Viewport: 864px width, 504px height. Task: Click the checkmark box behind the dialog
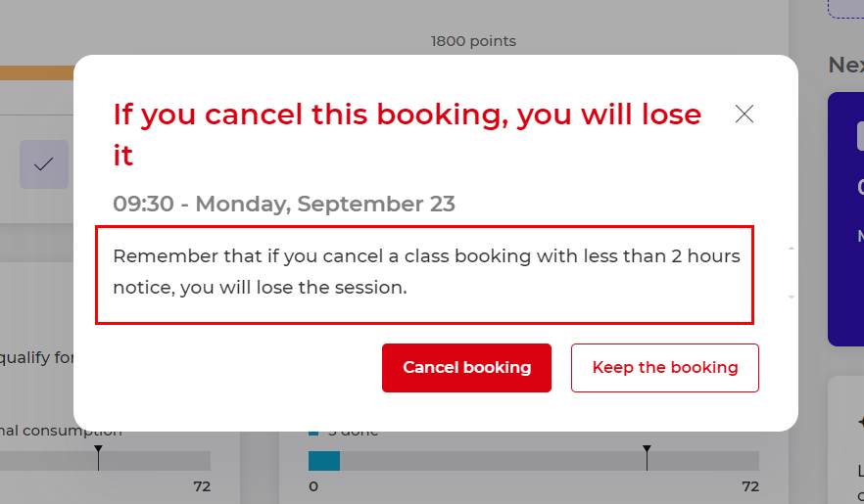pyautogui.click(x=44, y=164)
